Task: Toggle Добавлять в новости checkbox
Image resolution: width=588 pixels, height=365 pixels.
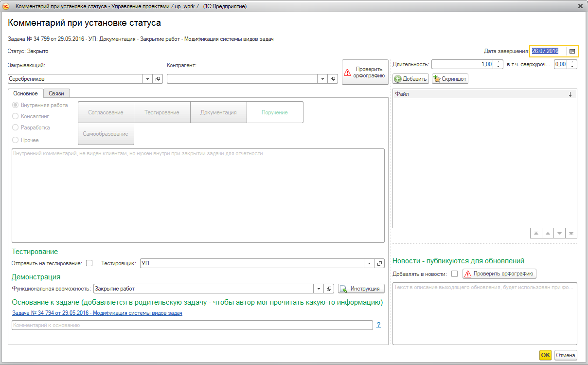Action: coord(454,274)
